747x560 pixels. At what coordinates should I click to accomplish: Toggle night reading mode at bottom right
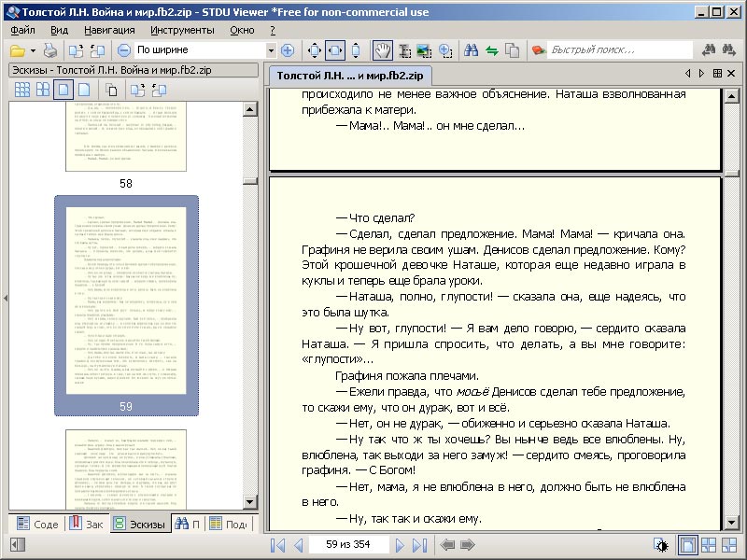click(x=660, y=545)
